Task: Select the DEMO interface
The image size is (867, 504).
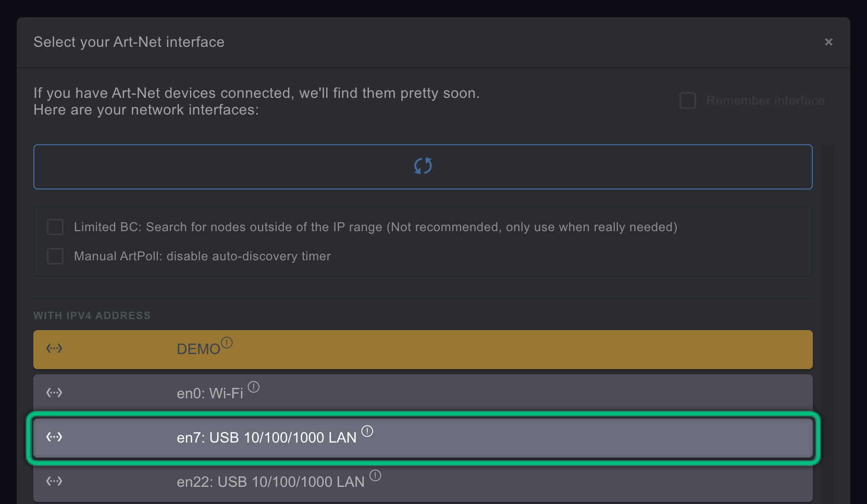Action: click(423, 349)
